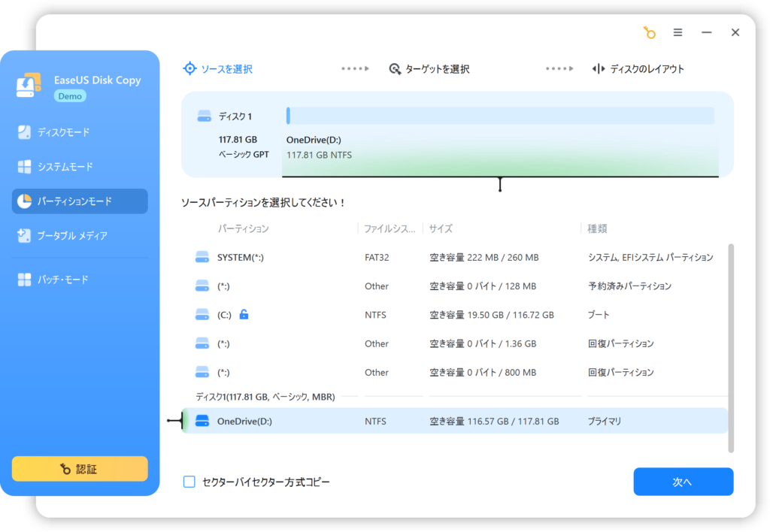Viewport: 770px width, 532px height.
Task: Go to the ソースを選択 step
Action: pyautogui.click(x=217, y=69)
